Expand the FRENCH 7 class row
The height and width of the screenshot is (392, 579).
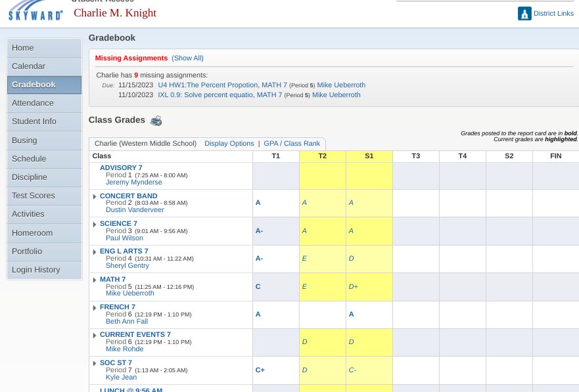pos(95,308)
